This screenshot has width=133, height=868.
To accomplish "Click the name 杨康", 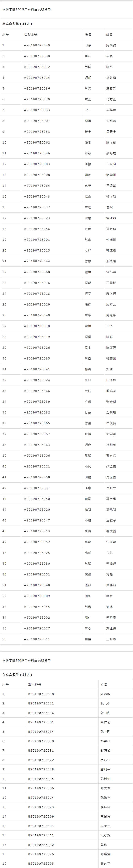I will pos(109,56).
